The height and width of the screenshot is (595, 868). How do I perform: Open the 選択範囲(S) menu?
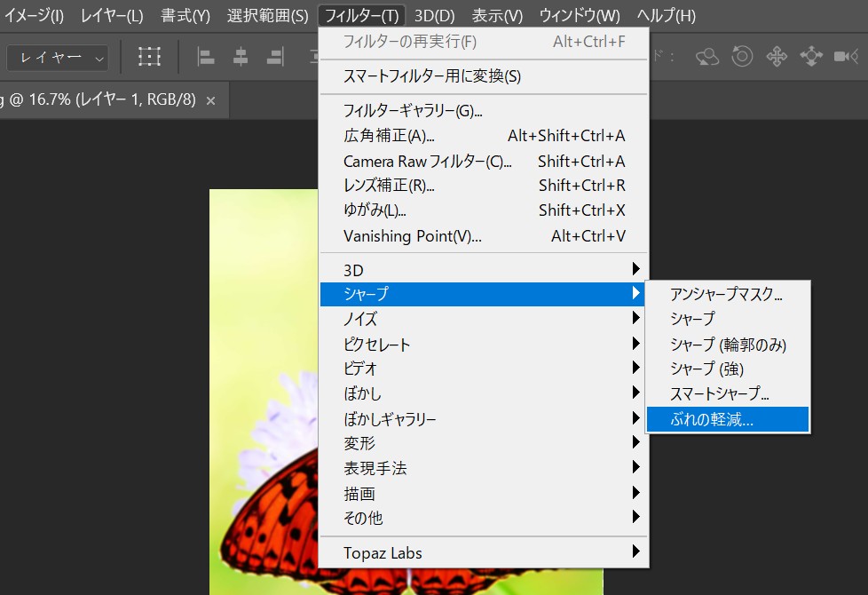(267, 16)
